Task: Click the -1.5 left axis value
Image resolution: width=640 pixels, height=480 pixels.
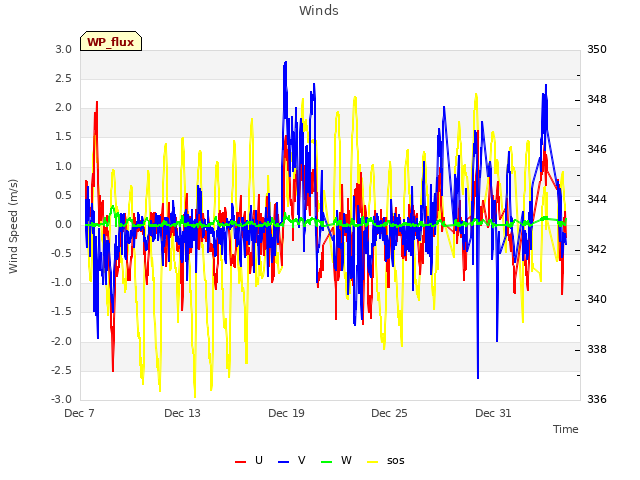Action: point(62,312)
